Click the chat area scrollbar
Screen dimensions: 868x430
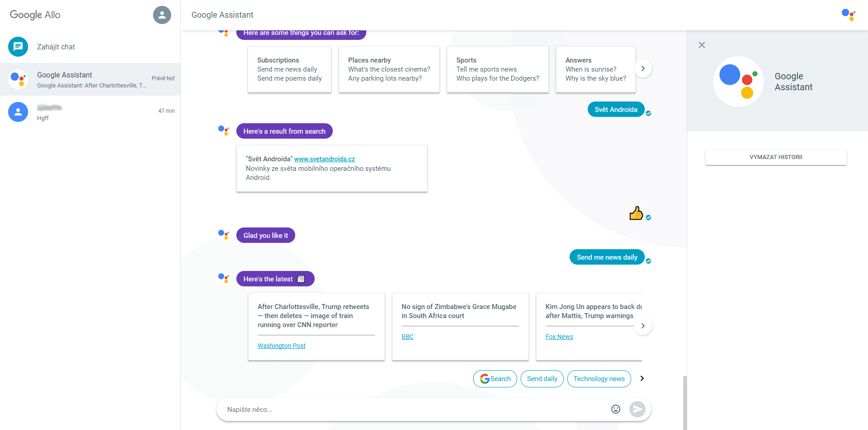[x=685, y=402]
